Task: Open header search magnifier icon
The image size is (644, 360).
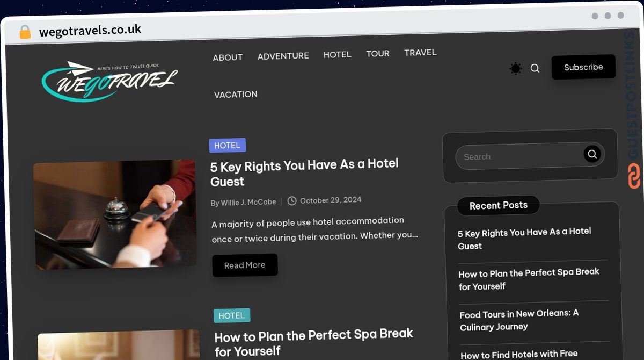Action: click(535, 68)
